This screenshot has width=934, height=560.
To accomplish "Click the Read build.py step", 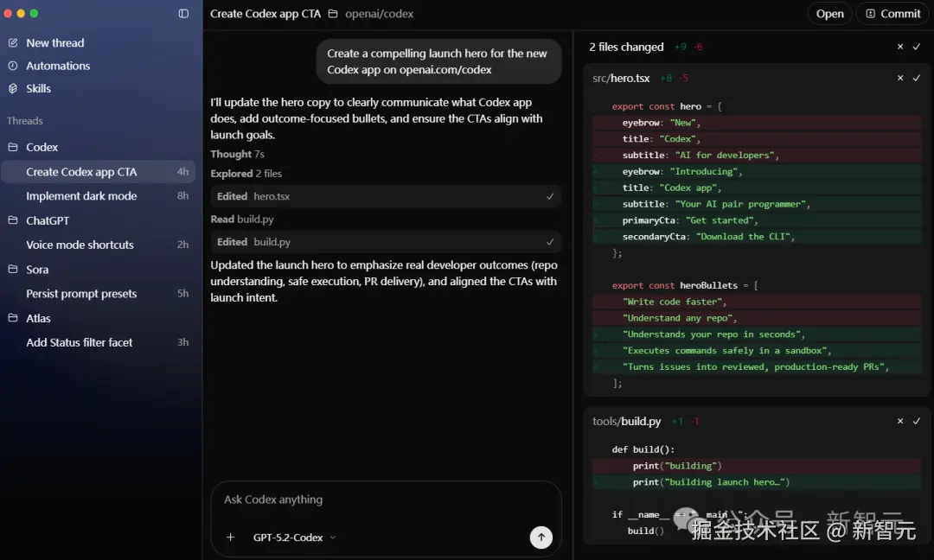I will pyautogui.click(x=242, y=219).
